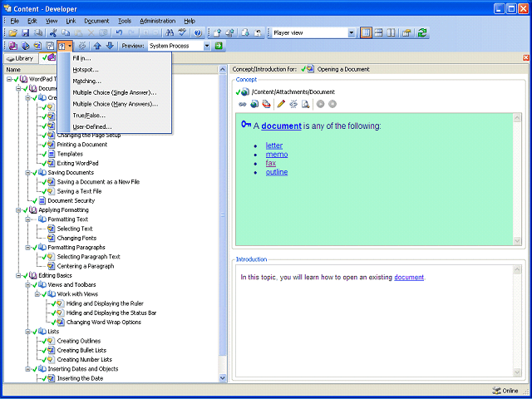Click the Check In document icon

pyautogui.click(x=218, y=33)
